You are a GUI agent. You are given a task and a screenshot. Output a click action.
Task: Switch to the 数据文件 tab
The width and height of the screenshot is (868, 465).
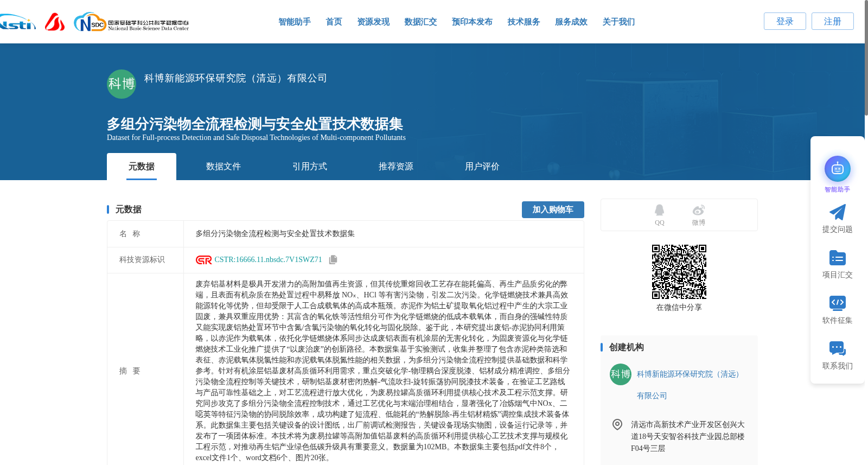tap(224, 167)
